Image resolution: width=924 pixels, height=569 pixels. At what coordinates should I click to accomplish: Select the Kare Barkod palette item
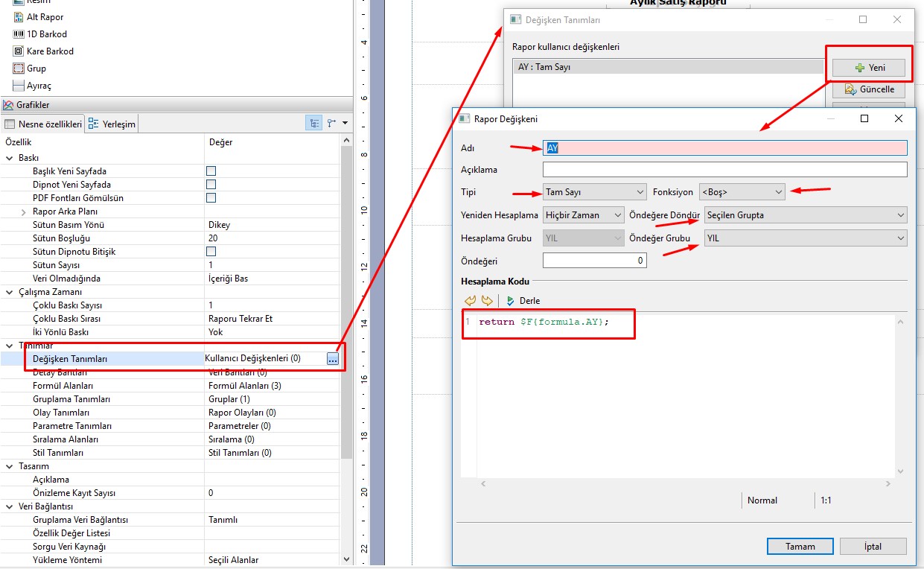coord(49,51)
